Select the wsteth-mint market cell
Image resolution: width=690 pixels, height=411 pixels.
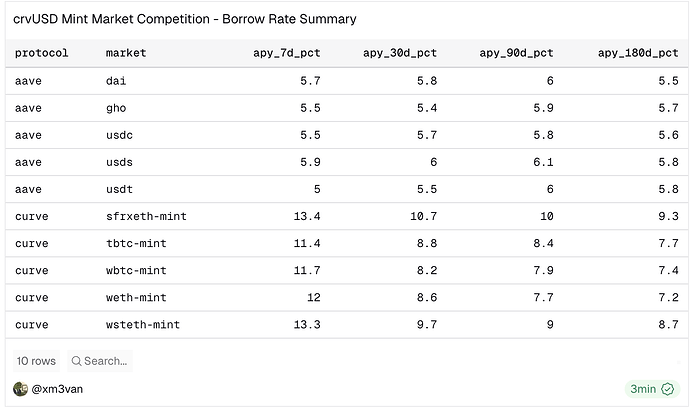tap(143, 324)
